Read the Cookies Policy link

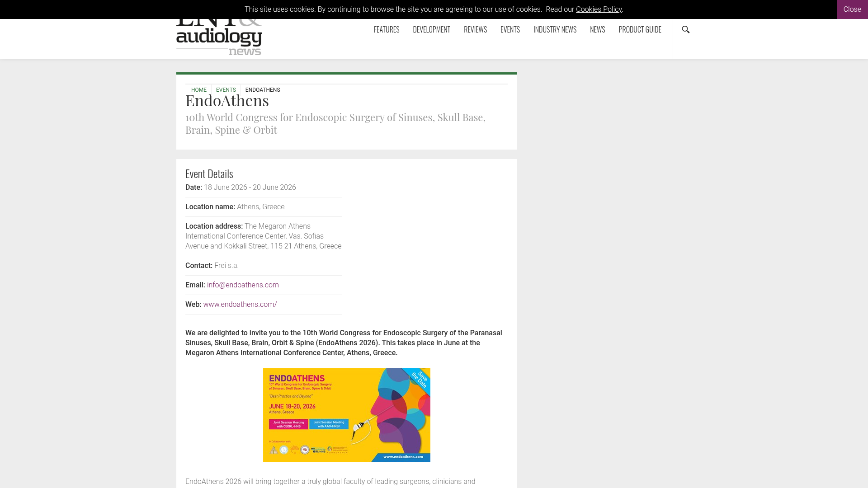[x=599, y=9]
